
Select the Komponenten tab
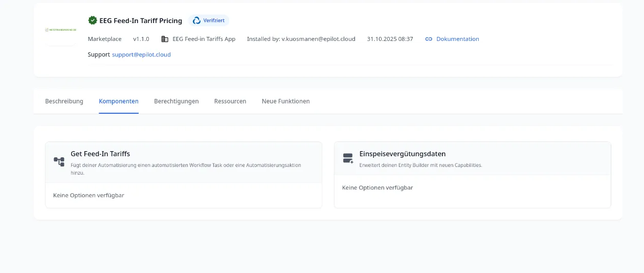119,101
